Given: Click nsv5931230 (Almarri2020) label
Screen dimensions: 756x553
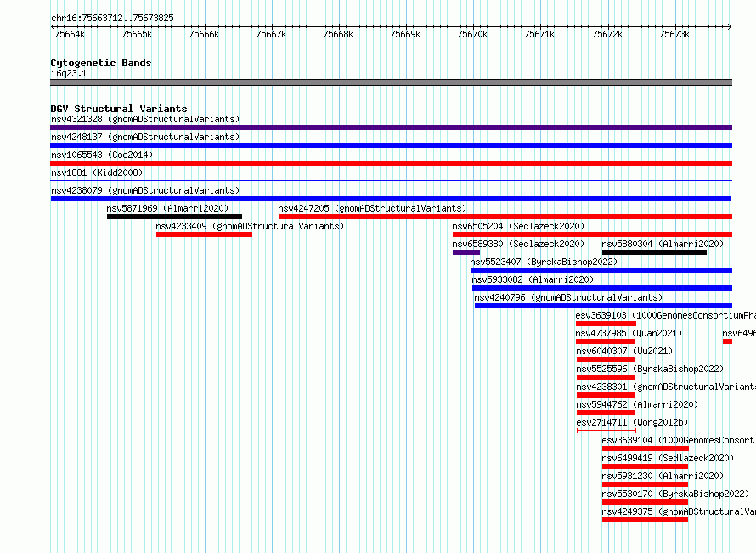Looking at the screenshot, I should pyautogui.click(x=663, y=476).
